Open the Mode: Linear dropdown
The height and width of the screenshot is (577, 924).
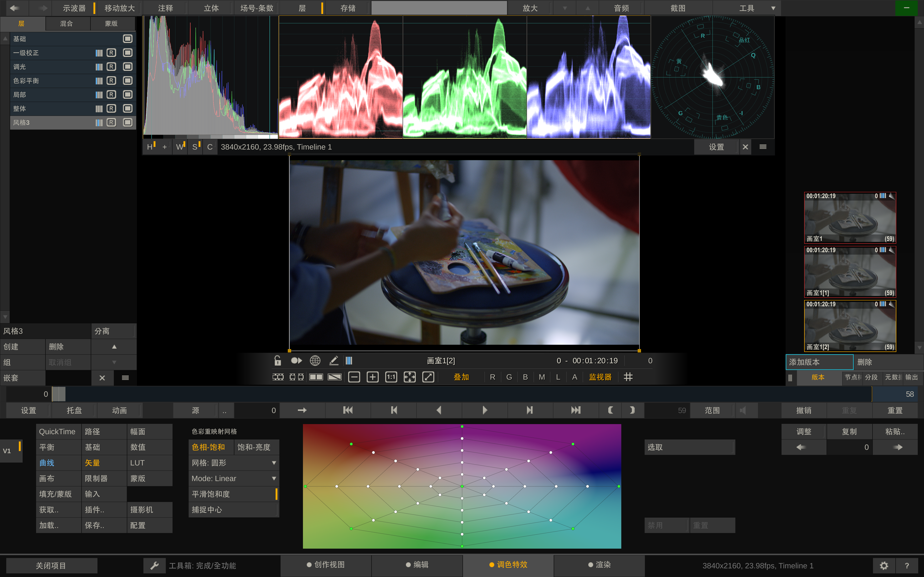(234, 478)
